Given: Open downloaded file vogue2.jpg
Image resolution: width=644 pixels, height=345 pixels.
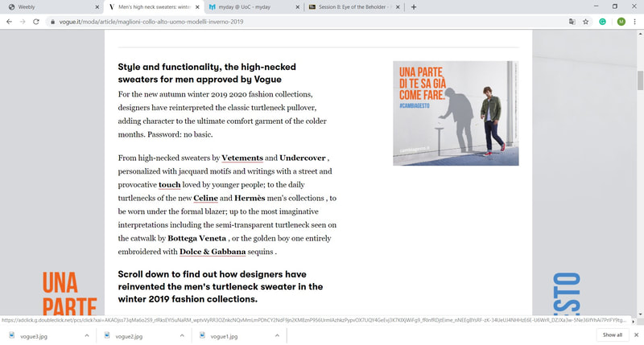Looking at the screenshot, I should pyautogui.click(x=129, y=336).
